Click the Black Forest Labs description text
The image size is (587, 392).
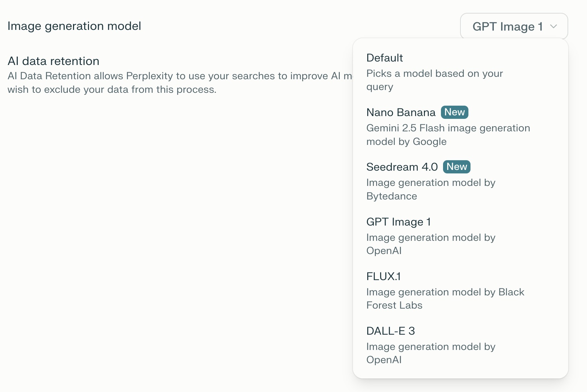[x=445, y=299]
